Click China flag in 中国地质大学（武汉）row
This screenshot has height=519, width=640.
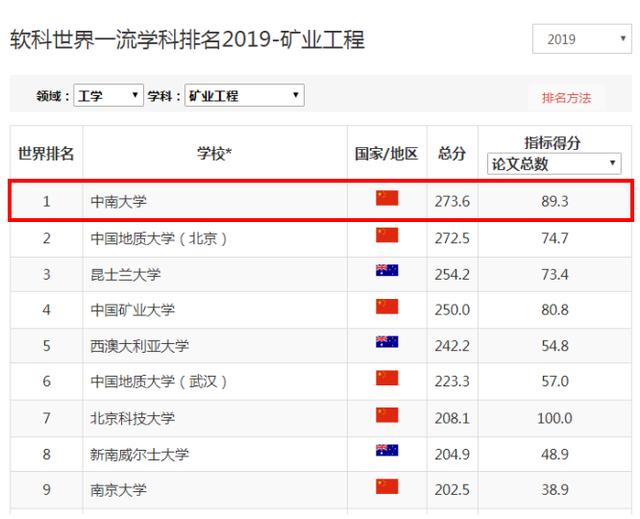coord(387,378)
